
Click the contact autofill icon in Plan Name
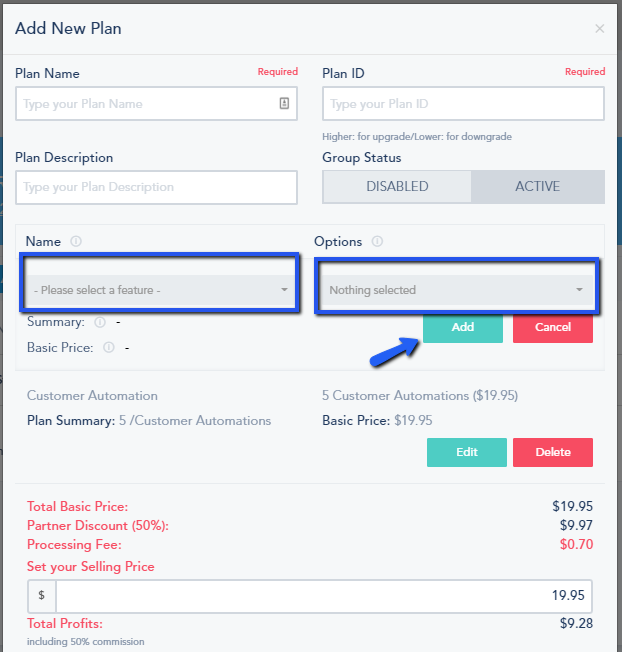tap(284, 103)
